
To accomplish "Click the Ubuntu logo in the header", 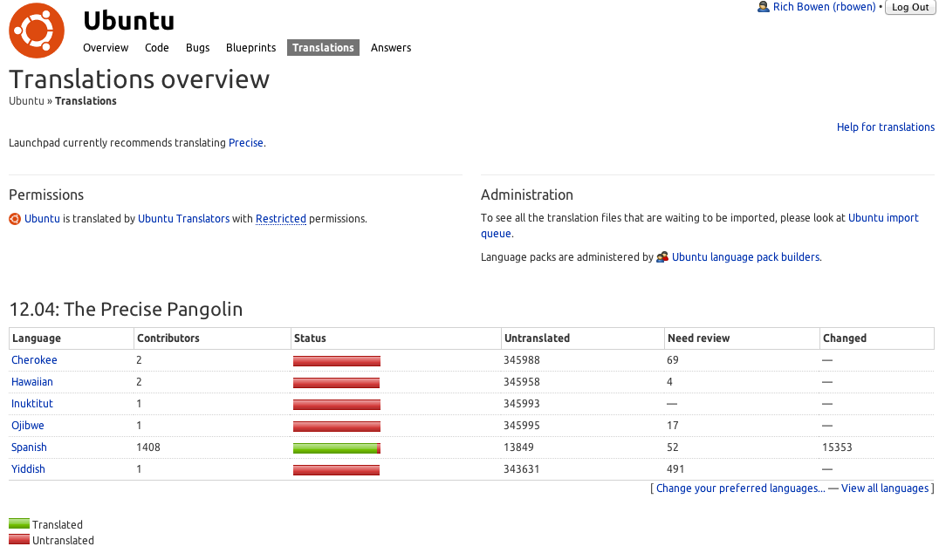I will click(x=37, y=31).
